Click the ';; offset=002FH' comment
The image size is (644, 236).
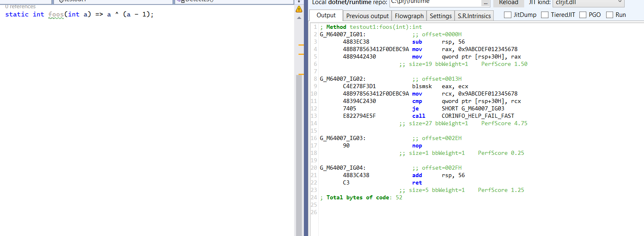[437, 168]
